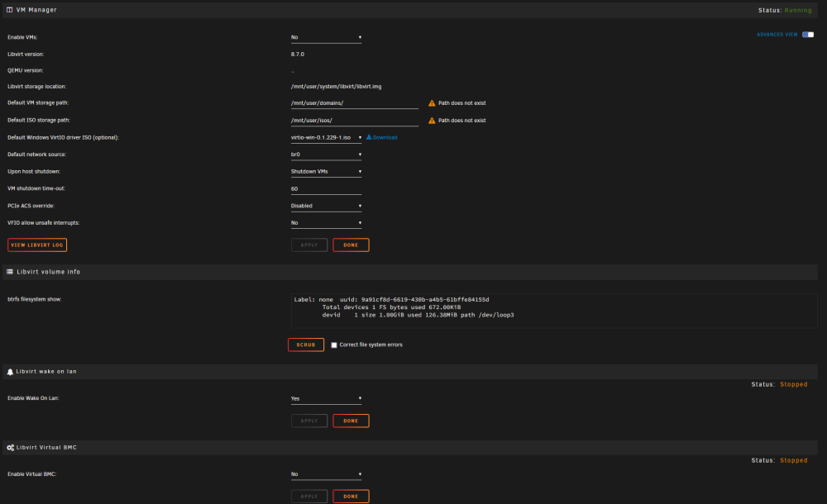Click the QEMU version label
Viewport: 827px width, 504px height.
(26, 71)
